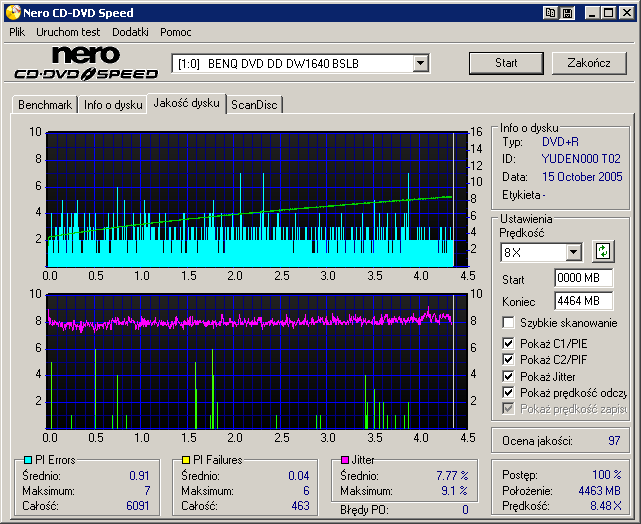
Task: Click the PI Errors total 6091
Action: point(138,506)
